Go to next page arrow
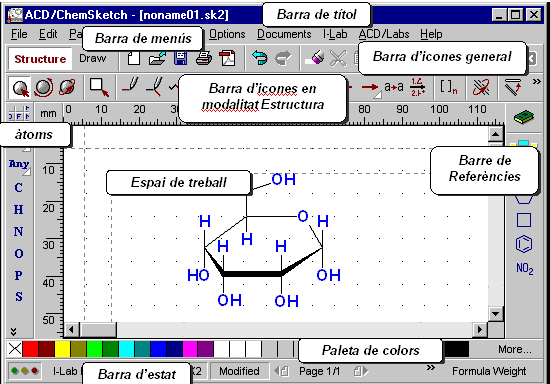 [x=361, y=371]
